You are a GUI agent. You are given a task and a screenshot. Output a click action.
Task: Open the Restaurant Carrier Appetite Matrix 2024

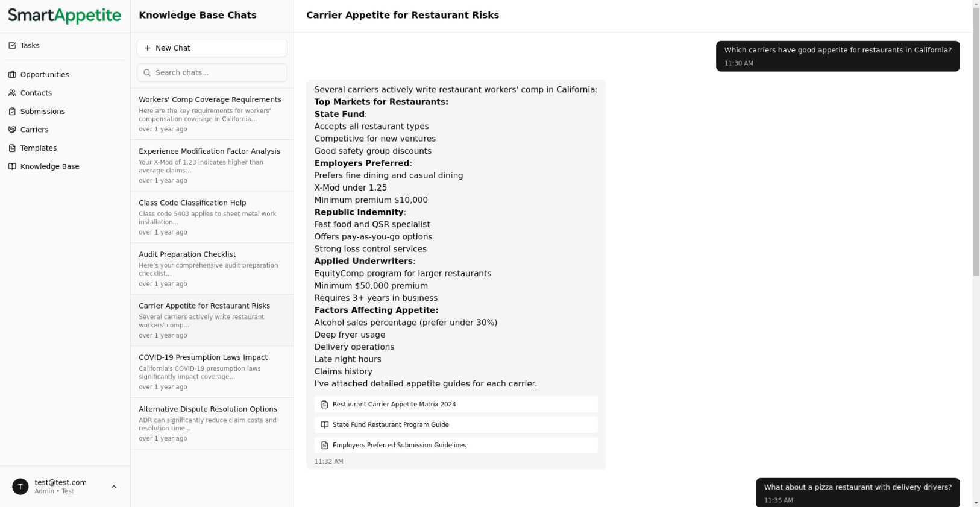tap(455, 405)
